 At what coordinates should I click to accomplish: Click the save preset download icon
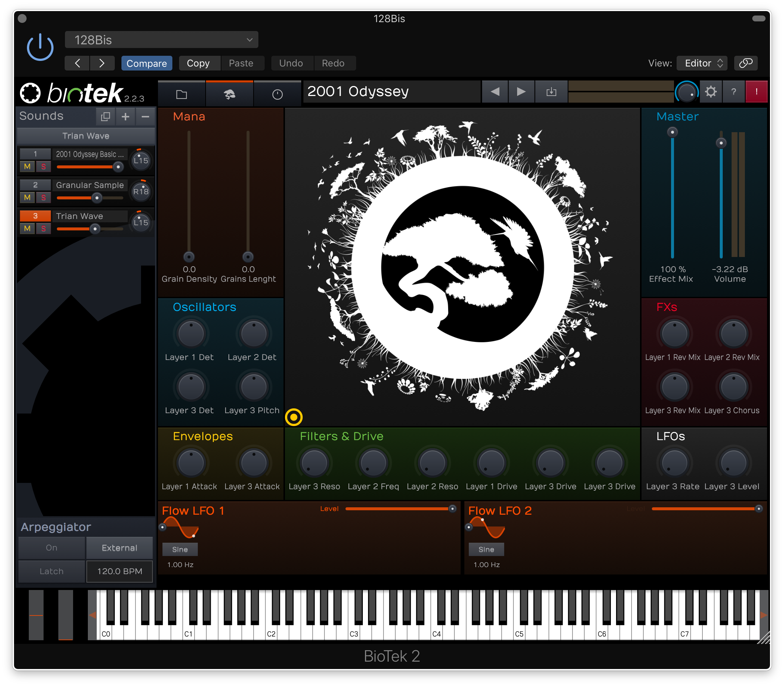551,92
